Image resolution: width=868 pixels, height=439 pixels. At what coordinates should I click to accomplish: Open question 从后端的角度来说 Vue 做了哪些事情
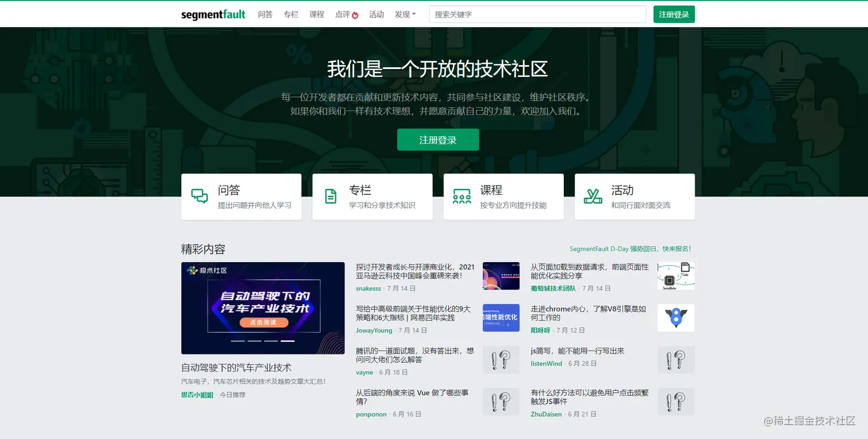[412, 397]
